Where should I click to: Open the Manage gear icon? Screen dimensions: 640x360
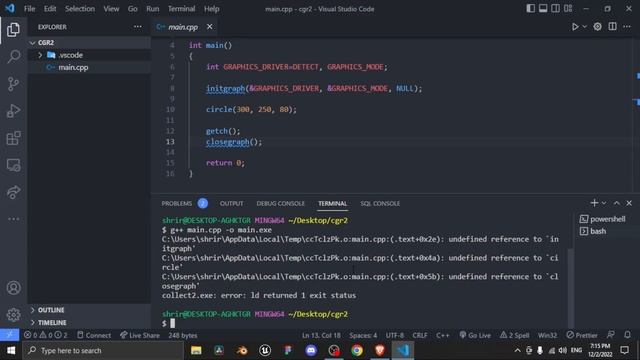(x=13, y=315)
